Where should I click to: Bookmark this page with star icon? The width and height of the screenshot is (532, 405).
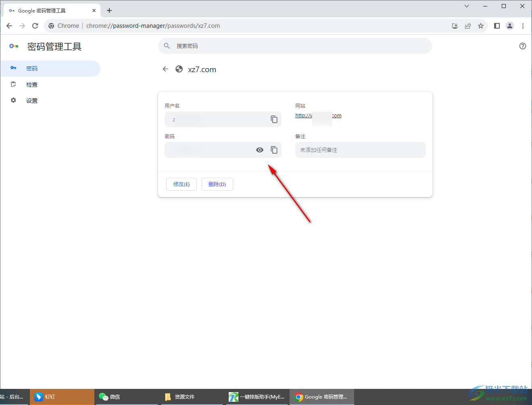pos(481,26)
